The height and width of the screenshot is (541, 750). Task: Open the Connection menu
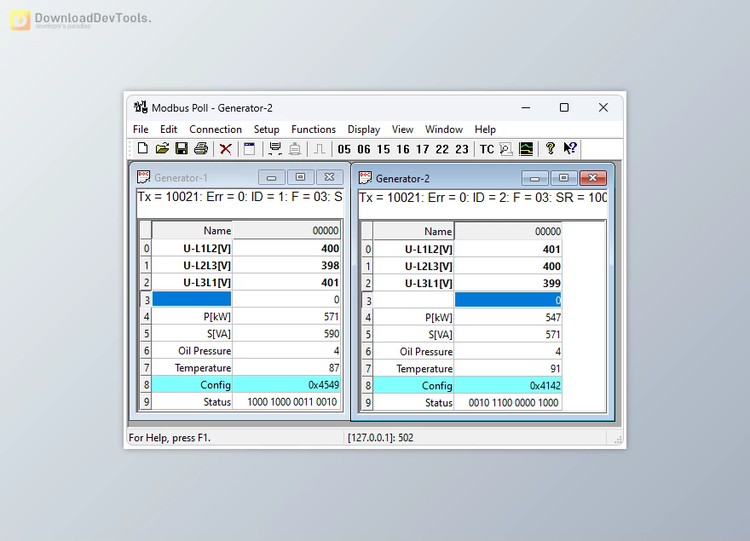coord(215,129)
